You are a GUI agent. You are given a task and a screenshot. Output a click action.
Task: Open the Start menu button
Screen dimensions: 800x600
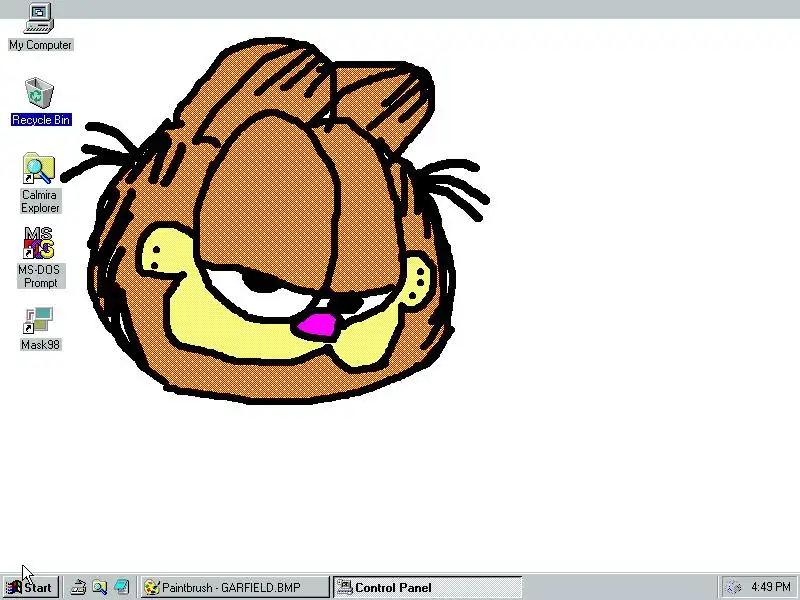click(31, 587)
